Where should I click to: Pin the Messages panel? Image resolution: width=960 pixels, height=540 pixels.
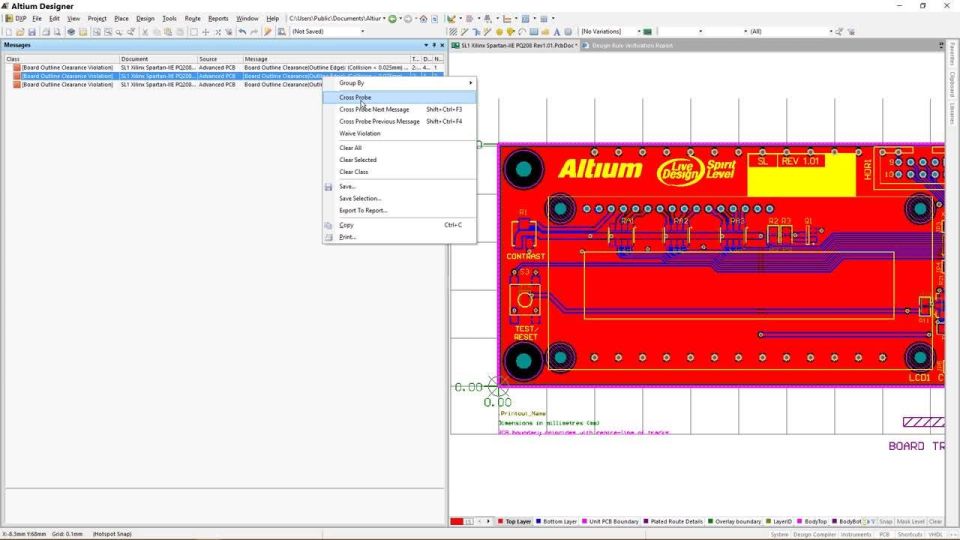(434, 45)
